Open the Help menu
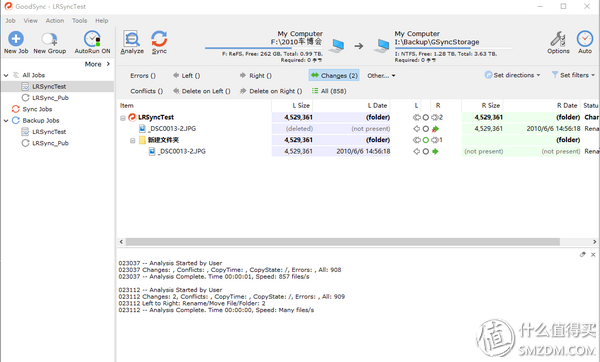 click(101, 21)
